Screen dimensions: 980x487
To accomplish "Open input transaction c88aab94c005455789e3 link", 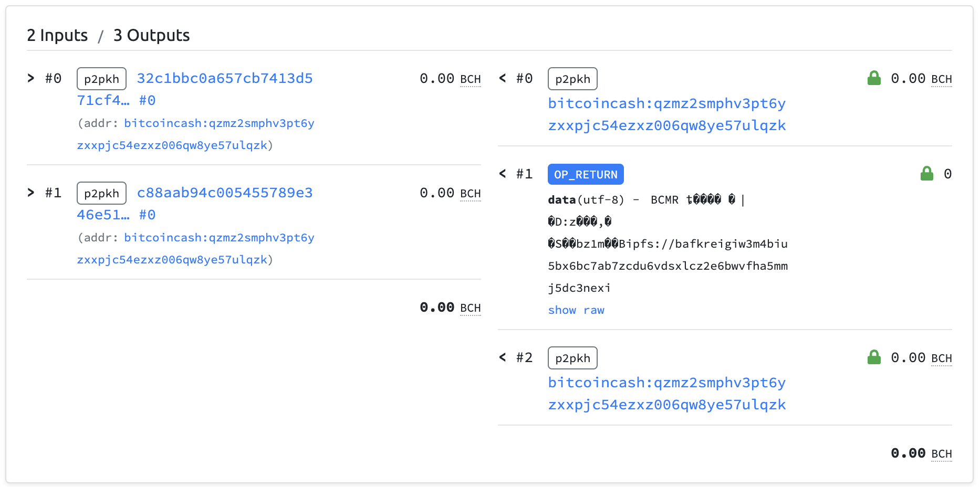I will click(x=224, y=193).
